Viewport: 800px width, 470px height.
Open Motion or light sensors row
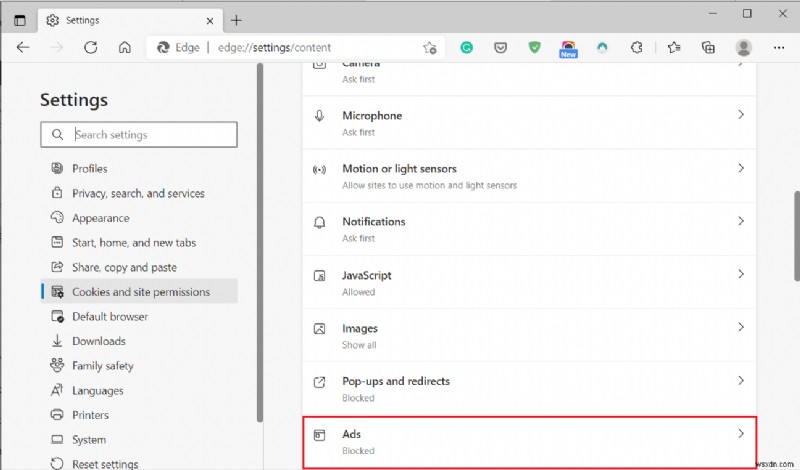(529, 176)
